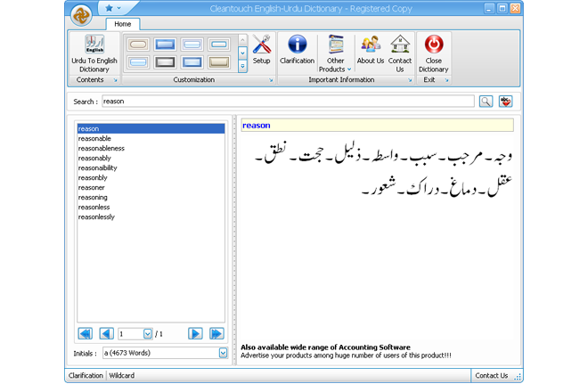Select the Home ribbon tab
Screen dimensions: 588x392
tap(123, 24)
